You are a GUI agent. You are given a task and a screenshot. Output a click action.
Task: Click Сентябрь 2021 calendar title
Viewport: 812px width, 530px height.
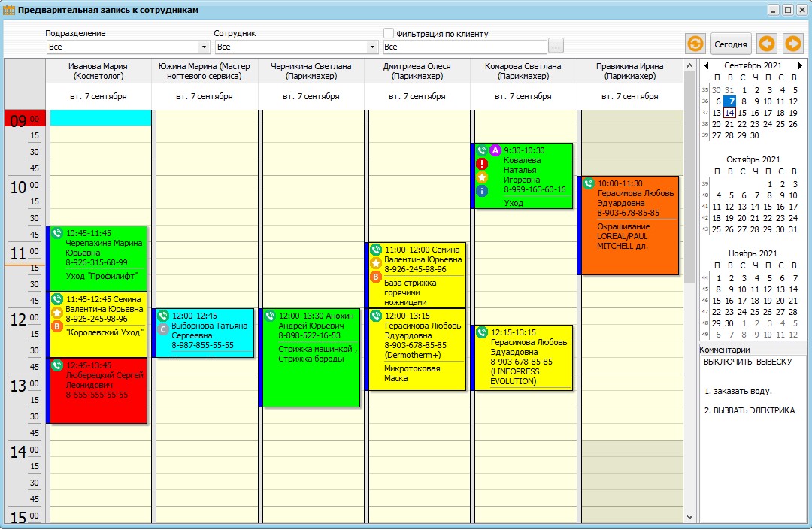[753, 65]
